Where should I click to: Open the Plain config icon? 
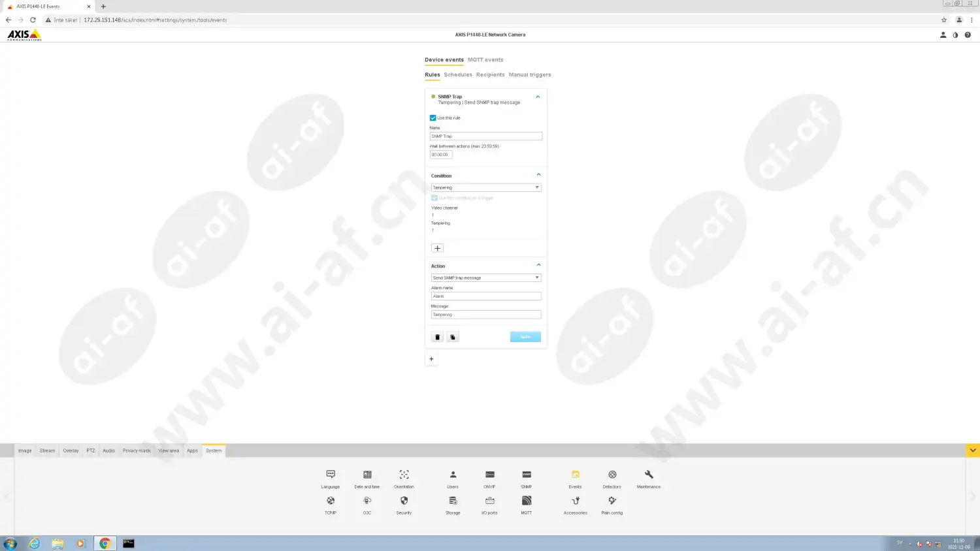612,501
